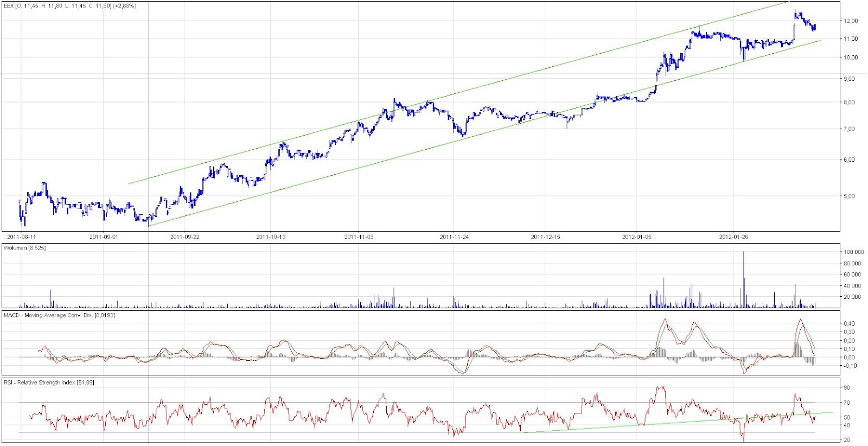The image size is (868, 446).
Task: Click the 80 000 volume axis value
Action: (852, 264)
